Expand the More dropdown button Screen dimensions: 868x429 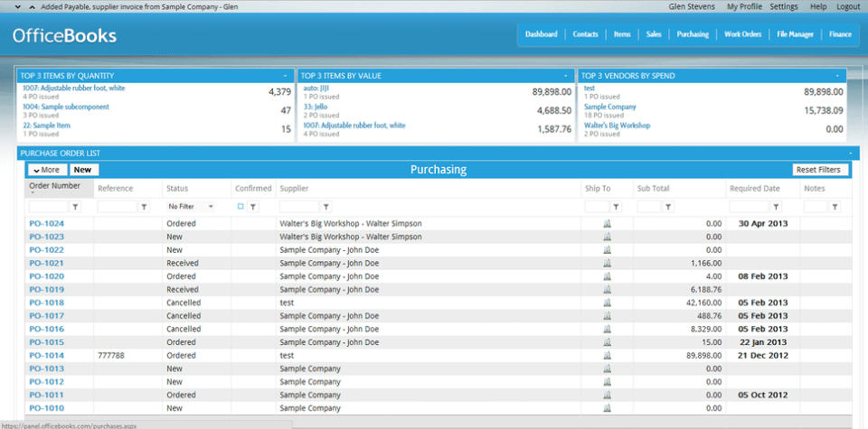click(46, 170)
